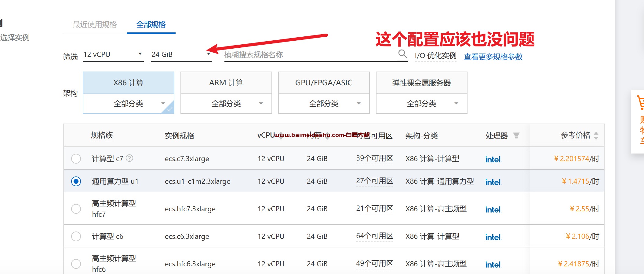Click the ¥2.55/时 price

[x=584, y=209]
